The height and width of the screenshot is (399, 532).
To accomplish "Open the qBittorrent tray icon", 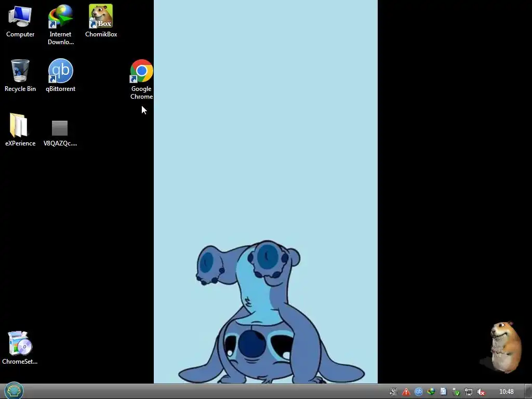I will [x=418, y=392].
